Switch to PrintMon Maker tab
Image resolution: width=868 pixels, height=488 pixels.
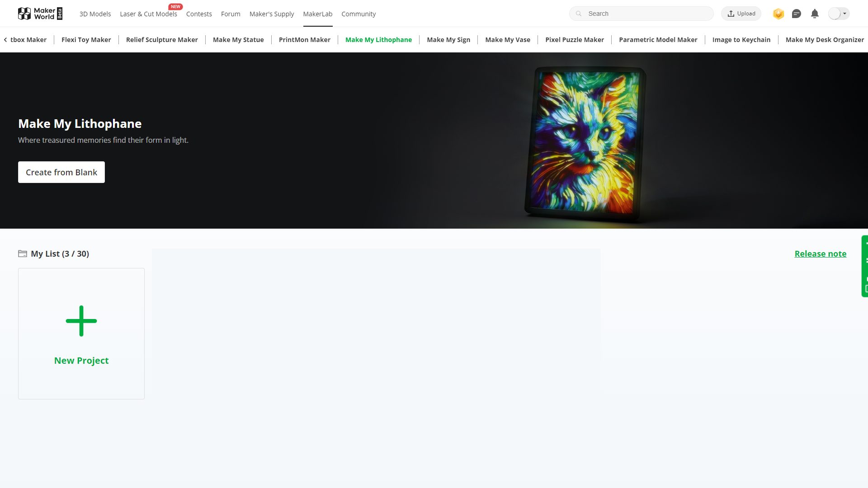[305, 40]
